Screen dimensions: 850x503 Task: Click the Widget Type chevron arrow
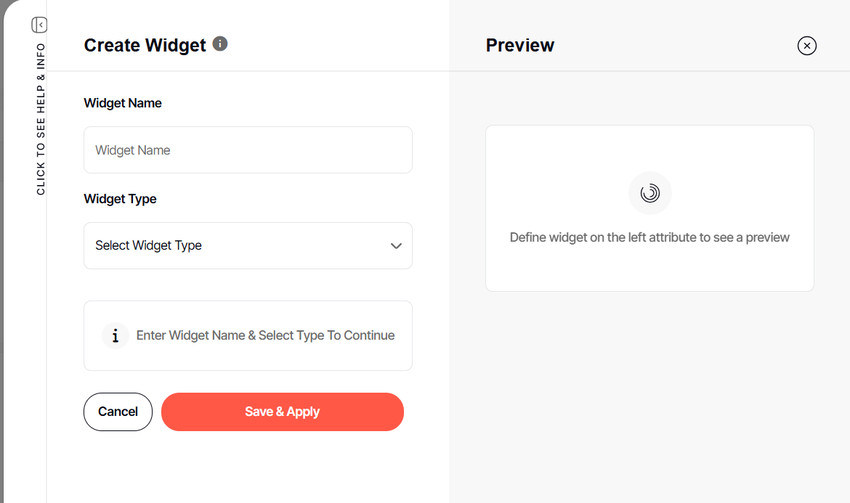click(396, 246)
